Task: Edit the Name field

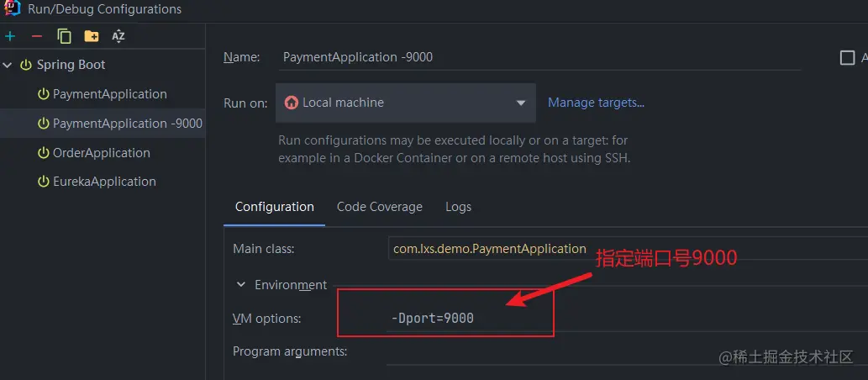Action: coord(539,57)
